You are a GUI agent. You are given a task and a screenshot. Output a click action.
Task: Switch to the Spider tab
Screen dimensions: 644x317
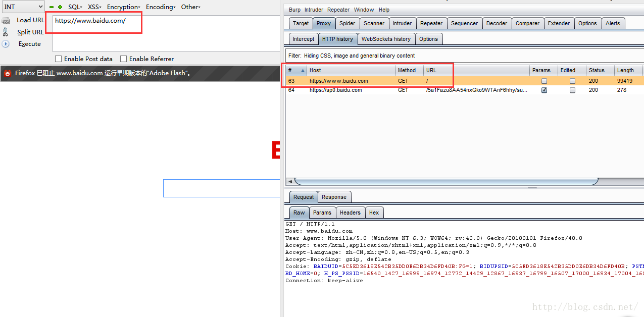[x=347, y=23]
